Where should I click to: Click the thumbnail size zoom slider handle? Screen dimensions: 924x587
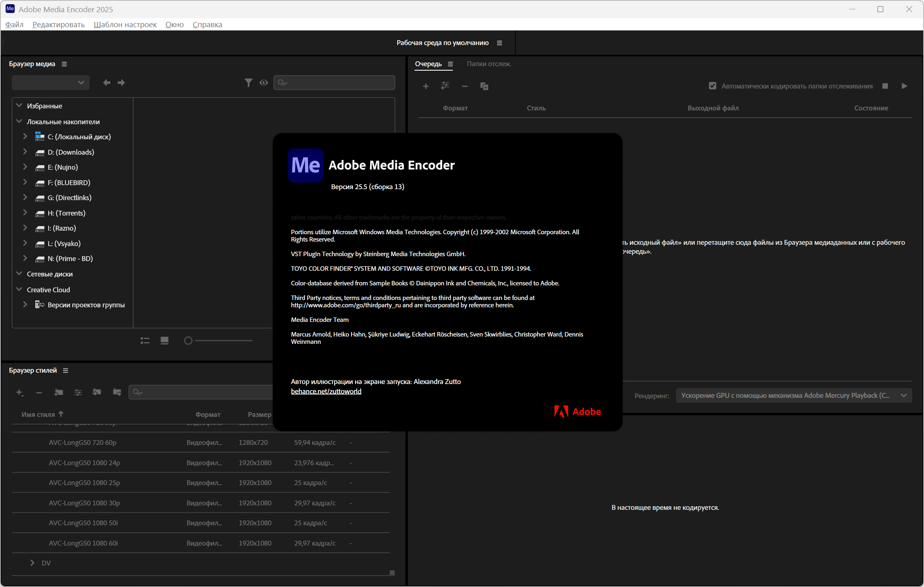[x=188, y=341]
